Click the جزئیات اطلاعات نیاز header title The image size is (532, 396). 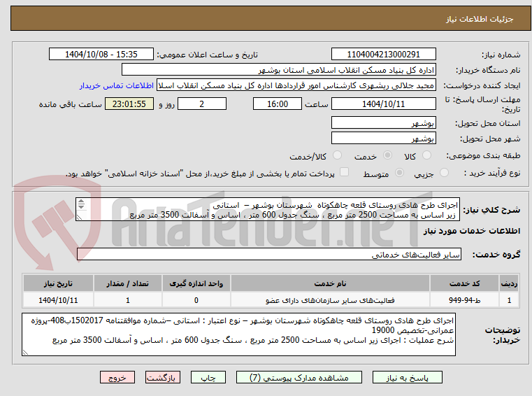point(479,19)
